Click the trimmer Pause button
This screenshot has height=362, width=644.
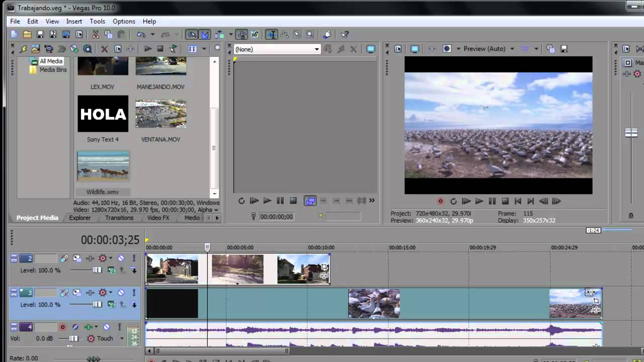click(x=280, y=201)
